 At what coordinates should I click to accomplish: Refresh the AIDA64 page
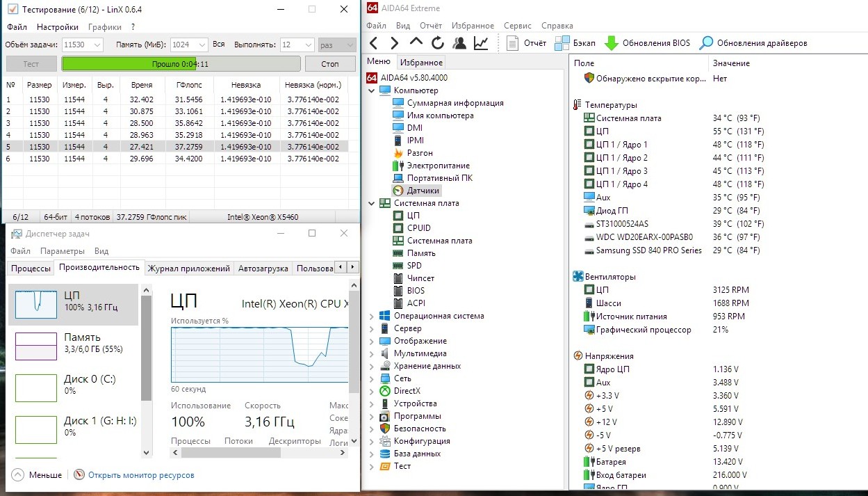tap(437, 43)
